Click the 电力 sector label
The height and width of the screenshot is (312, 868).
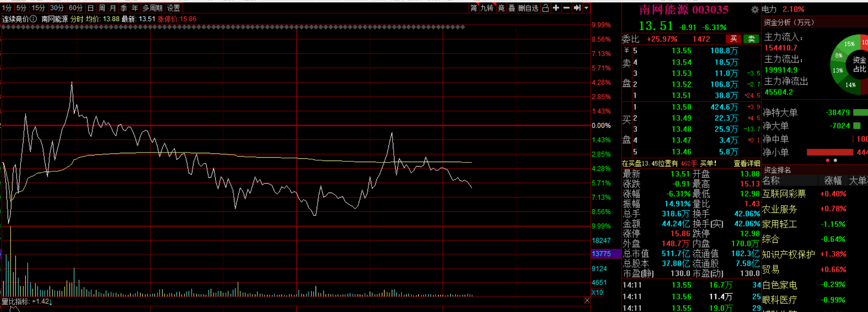pos(769,9)
